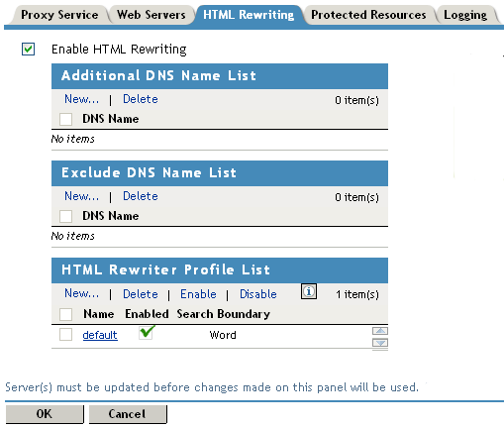The width and height of the screenshot is (504, 428).
Task: Click the Cancel button
Action: click(128, 414)
